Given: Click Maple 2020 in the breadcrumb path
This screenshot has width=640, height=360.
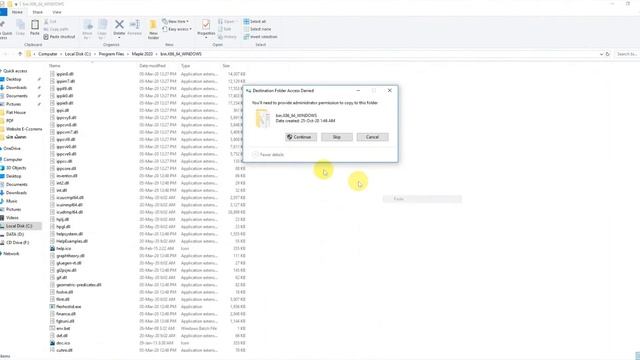Looking at the screenshot, I should click(x=142, y=54).
